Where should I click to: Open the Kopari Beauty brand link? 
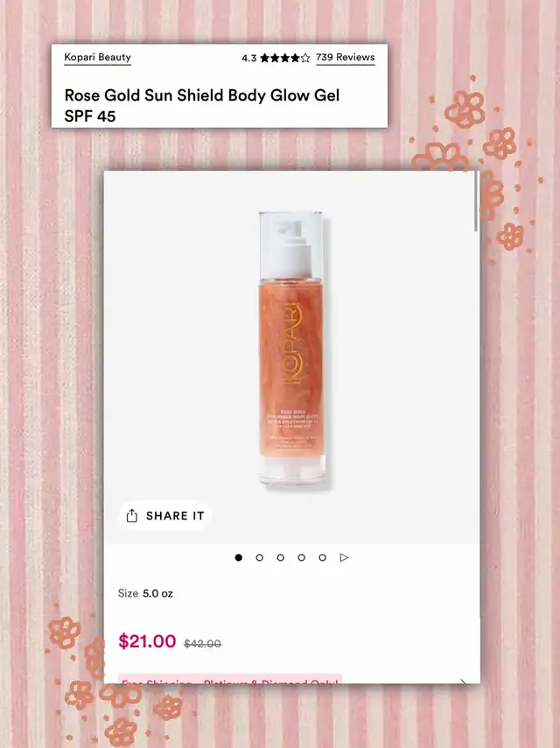(97, 57)
